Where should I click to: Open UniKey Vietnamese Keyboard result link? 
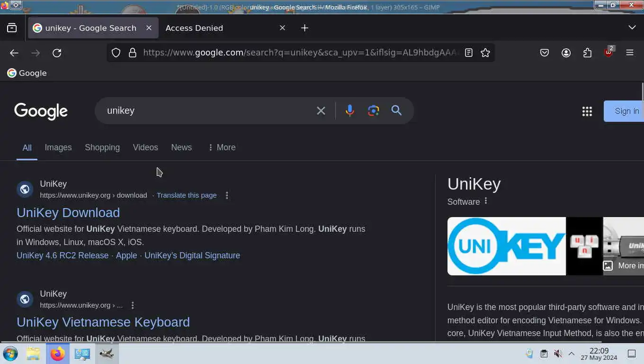103,322
